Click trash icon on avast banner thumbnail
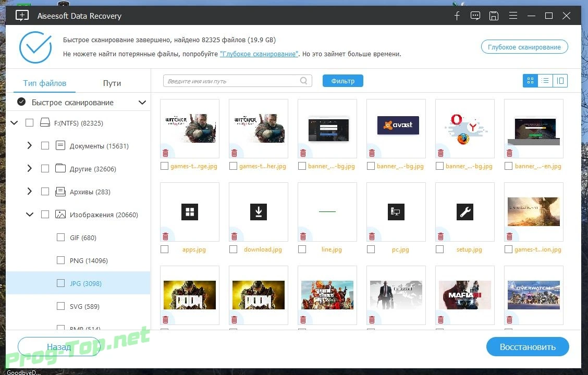 pyautogui.click(x=372, y=153)
